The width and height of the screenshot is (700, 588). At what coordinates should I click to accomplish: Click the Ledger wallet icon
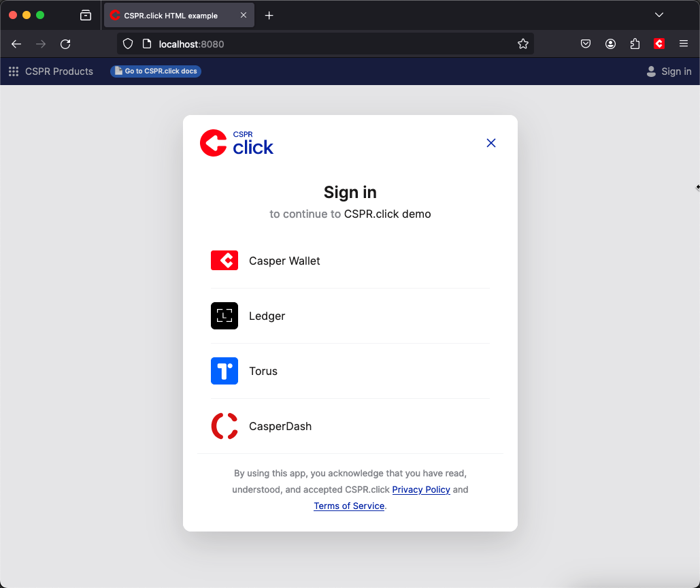click(224, 316)
